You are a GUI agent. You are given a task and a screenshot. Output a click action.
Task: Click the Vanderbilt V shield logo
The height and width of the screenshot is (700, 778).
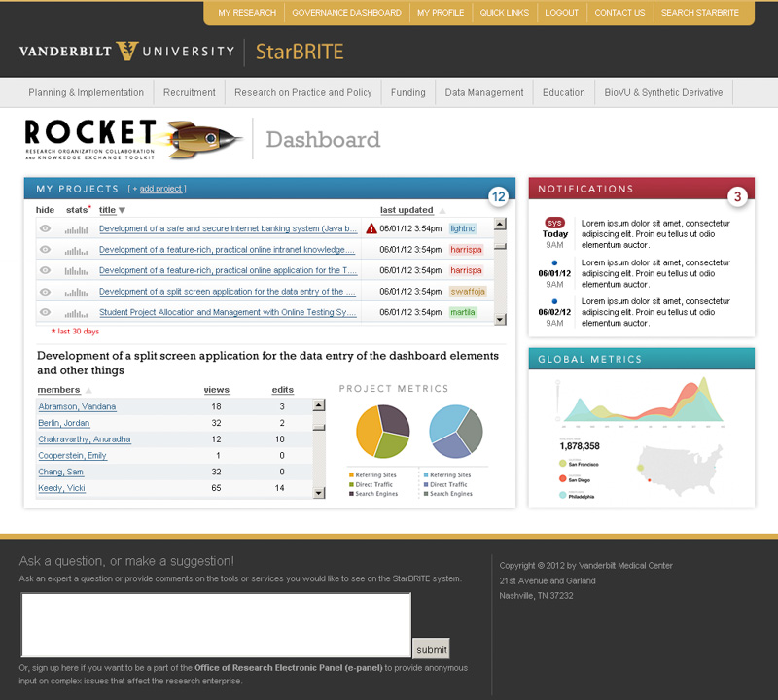(127, 51)
